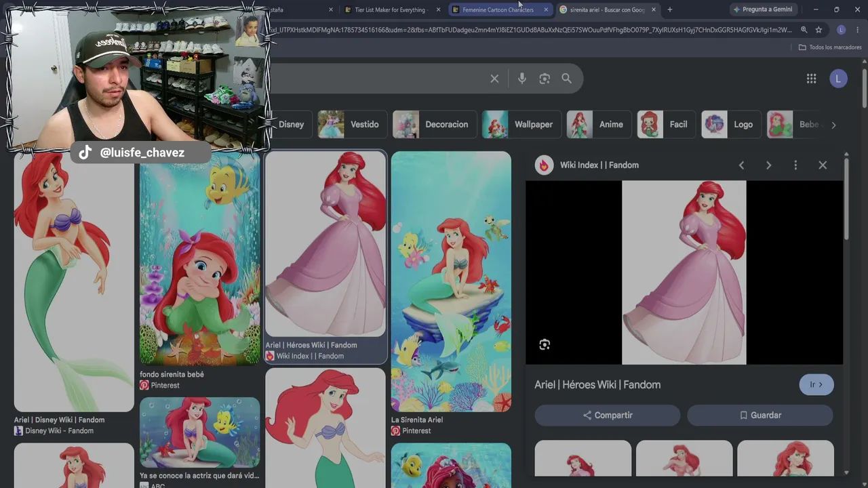The width and height of the screenshot is (868, 488).
Task: Click Pinterest source under La Sirenita Ariel
Action: tap(416, 431)
